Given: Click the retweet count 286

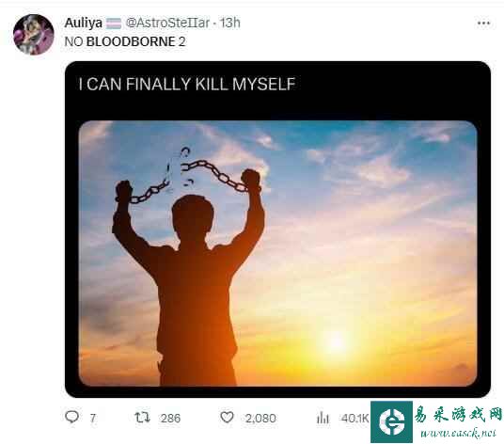Looking at the screenshot, I should pyautogui.click(x=171, y=418).
